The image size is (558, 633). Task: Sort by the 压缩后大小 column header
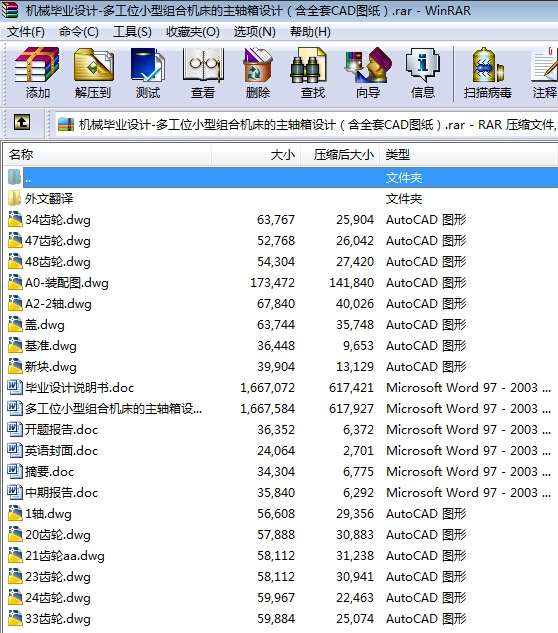click(x=340, y=155)
